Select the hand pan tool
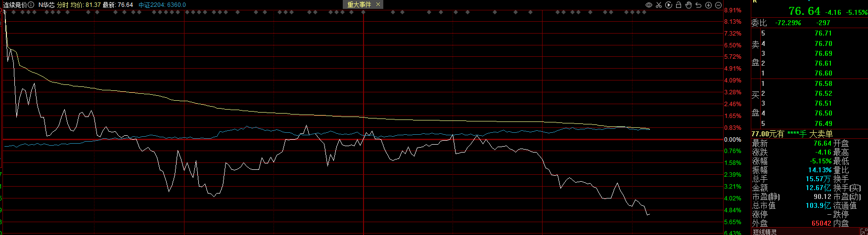Image resolution: width=868 pixels, height=235 pixels. tap(688, 5)
